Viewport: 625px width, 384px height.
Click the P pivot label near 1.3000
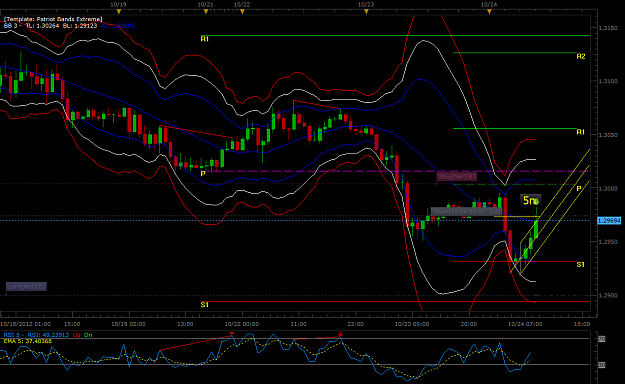click(x=579, y=188)
